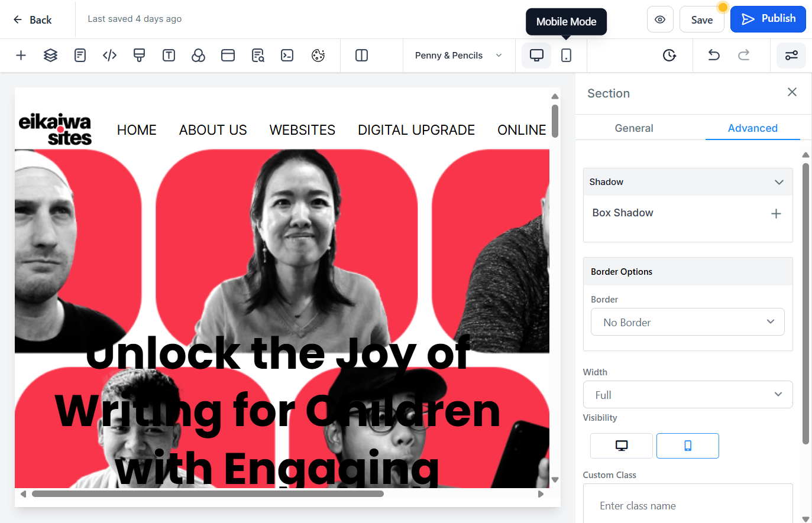Click the Custom Class name input field
Screen dimensions: 812x523
click(x=688, y=505)
